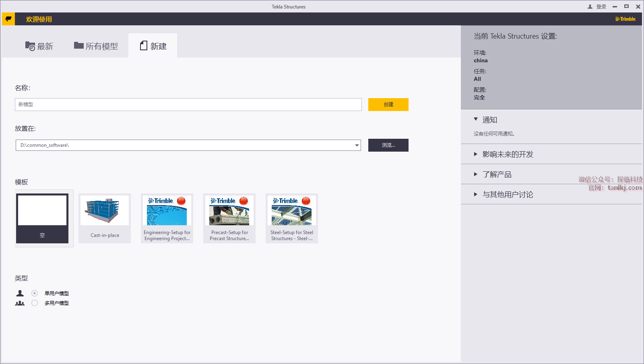Select 单用户模型 radio button
The image size is (644, 364).
point(35,293)
